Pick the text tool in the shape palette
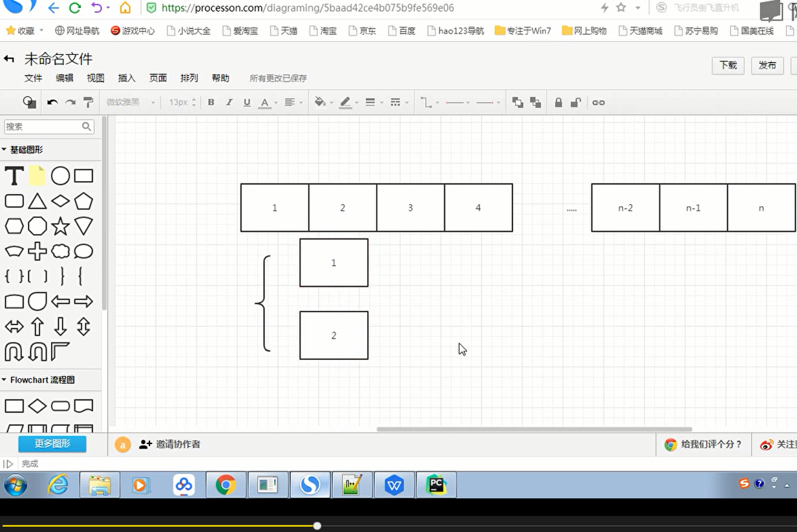Image resolution: width=797 pixels, height=532 pixels. tap(14, 176)
